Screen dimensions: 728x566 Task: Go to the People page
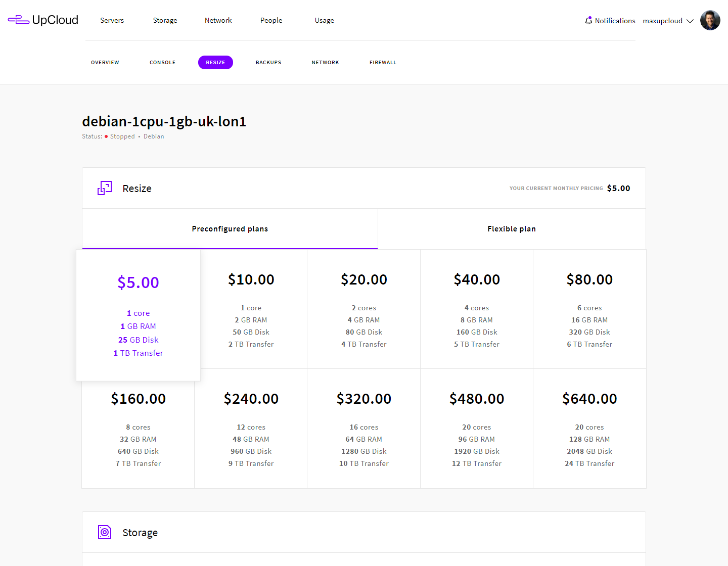click(271, 20)
